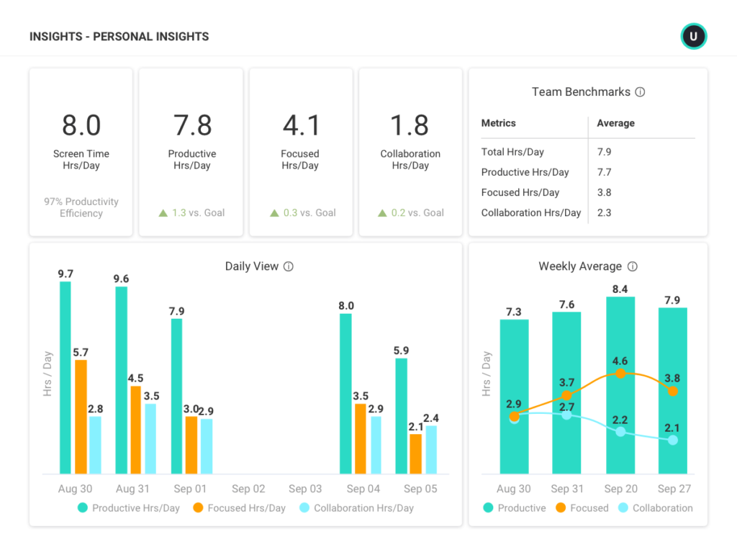Expand the Screen Time metric card
Viewport: 737px width, 560px height.
pyautogui.click(x=81, y=151)
